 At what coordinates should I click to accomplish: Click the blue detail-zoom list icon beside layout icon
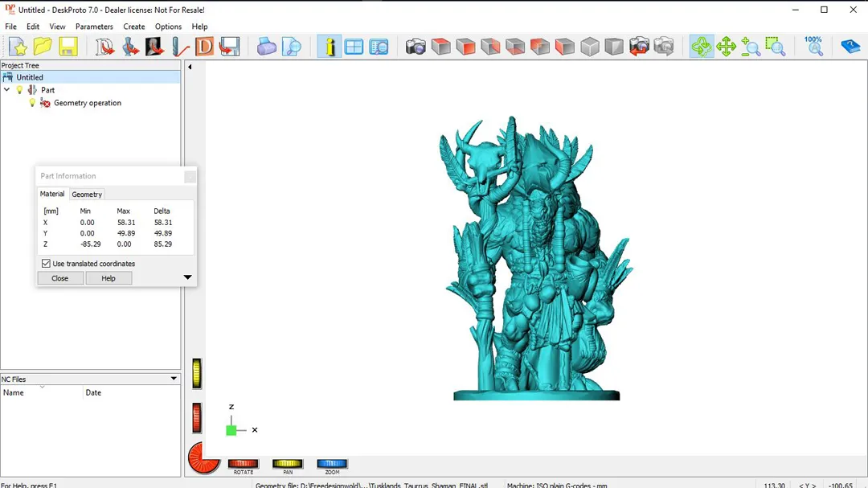tap(379, 47)
